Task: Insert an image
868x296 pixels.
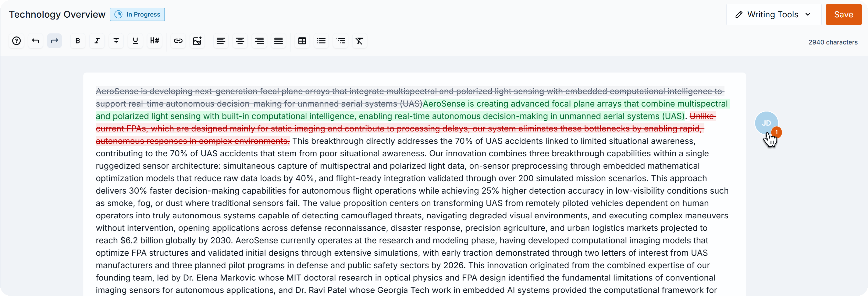Action: (x=197, y=41)
